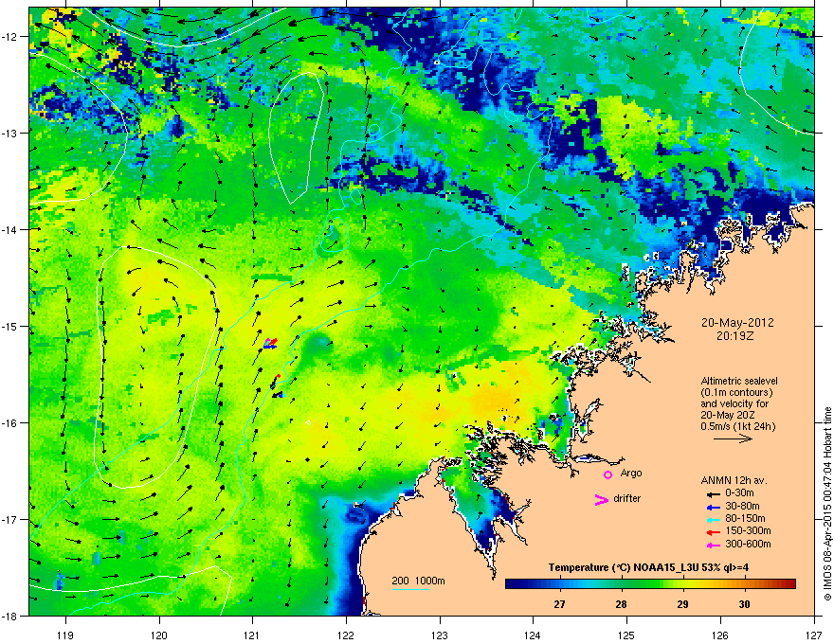
Task: Click the 0.5m/s velocity scale arrow
Action: 733,438
